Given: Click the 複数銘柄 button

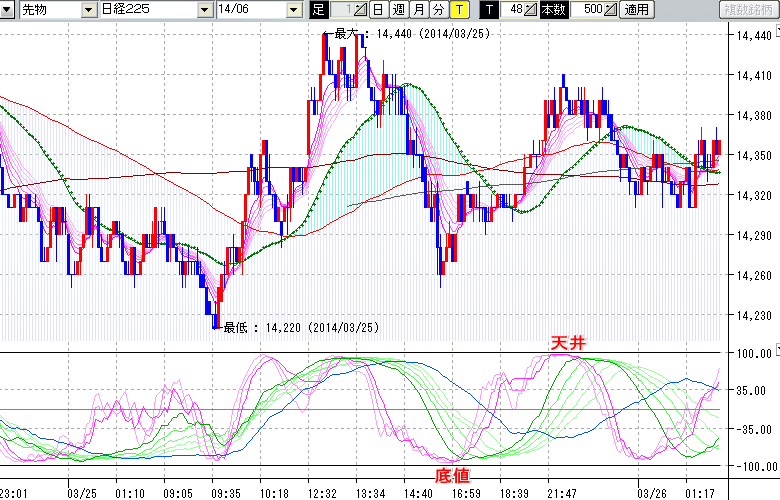Looking at the screenshot, I should pyautogui.click(x=748, y=10).
